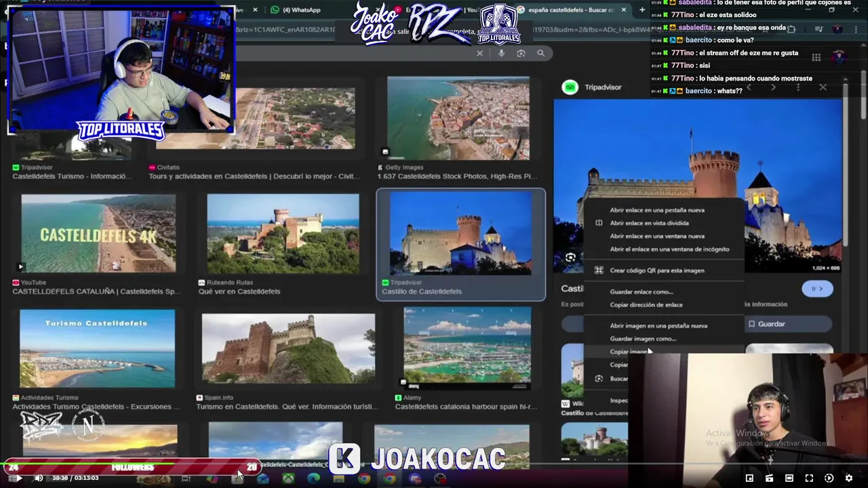Open the 'Turismo Castelldefels' marina thumbnail
This screenshot has width=868, height=488.
coord(98,349)
